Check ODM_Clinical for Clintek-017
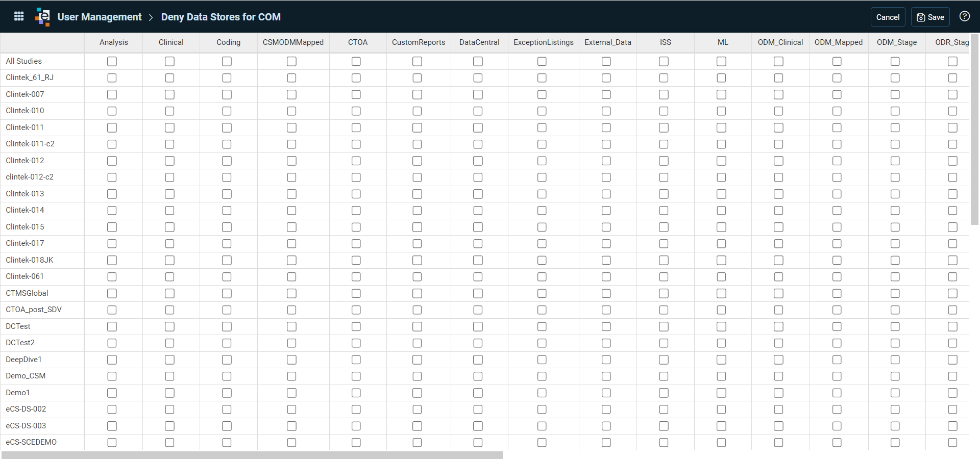This screenshot has width=980, height=460. point(778,244)
